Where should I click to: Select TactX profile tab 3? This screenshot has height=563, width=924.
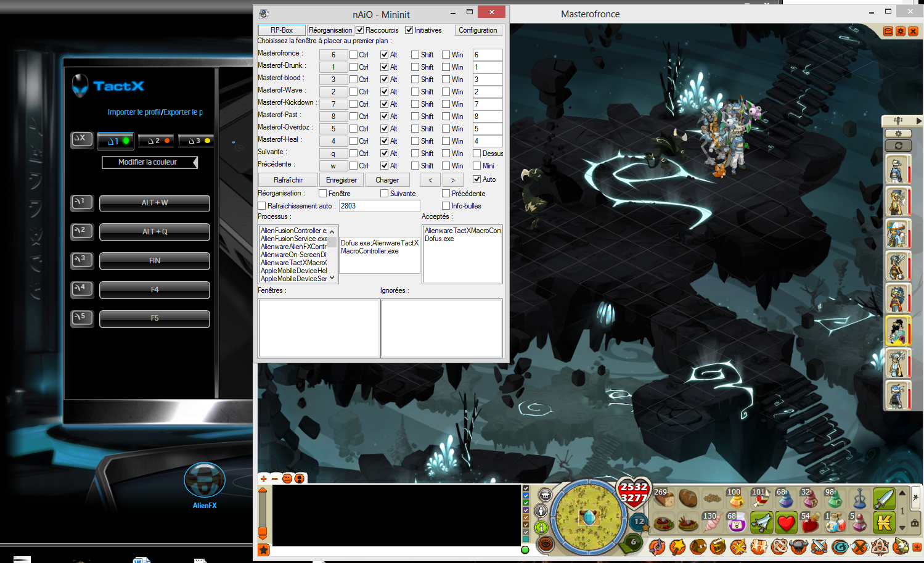pos(196,141)
